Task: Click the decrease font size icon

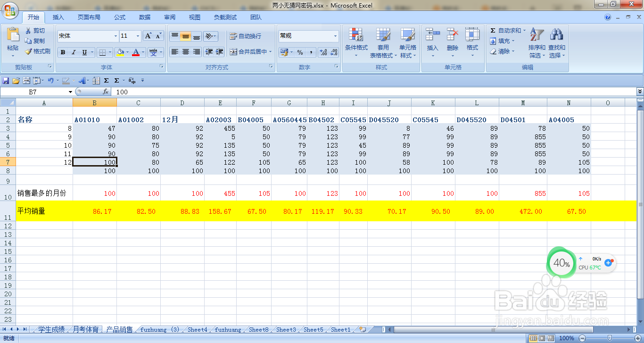Action: [158, 36]
